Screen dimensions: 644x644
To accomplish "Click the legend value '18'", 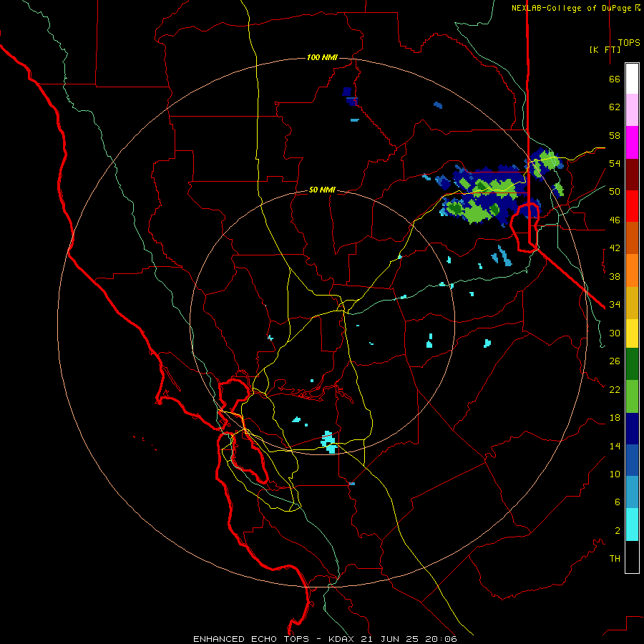I will click(615, 418).
